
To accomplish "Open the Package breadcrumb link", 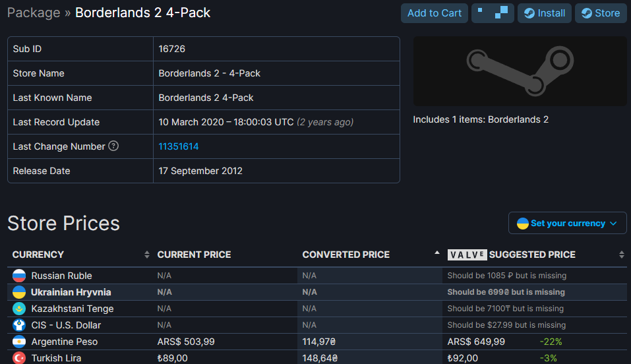I will click(x=34, y=13).
